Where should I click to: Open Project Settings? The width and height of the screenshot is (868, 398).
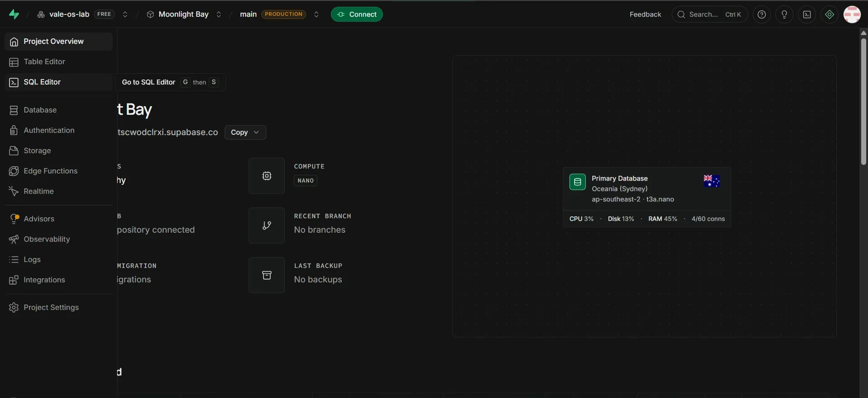[x=59, y=308]
